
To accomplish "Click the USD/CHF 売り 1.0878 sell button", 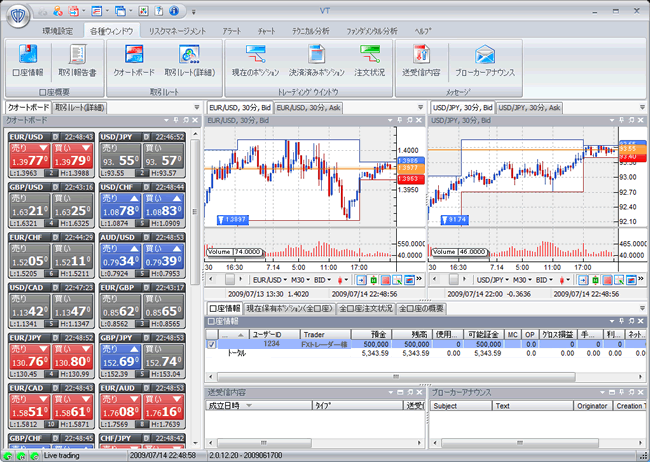I will click(120, 206).
